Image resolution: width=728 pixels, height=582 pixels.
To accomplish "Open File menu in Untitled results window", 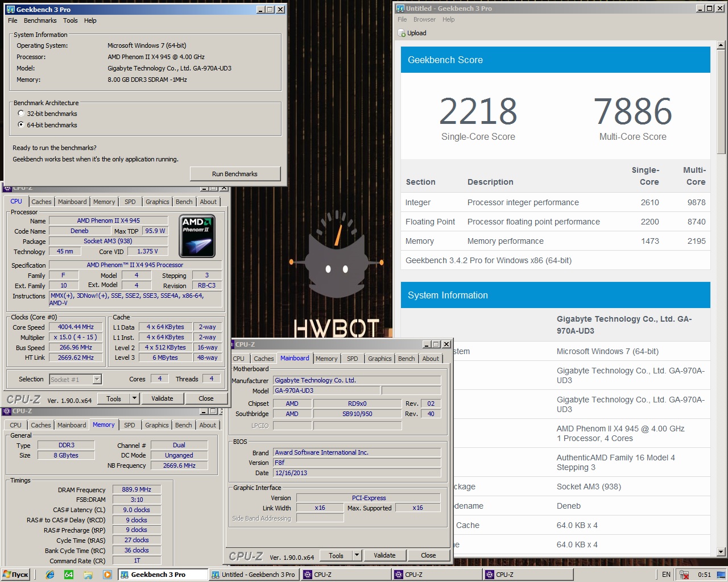I will click(402, 19).
